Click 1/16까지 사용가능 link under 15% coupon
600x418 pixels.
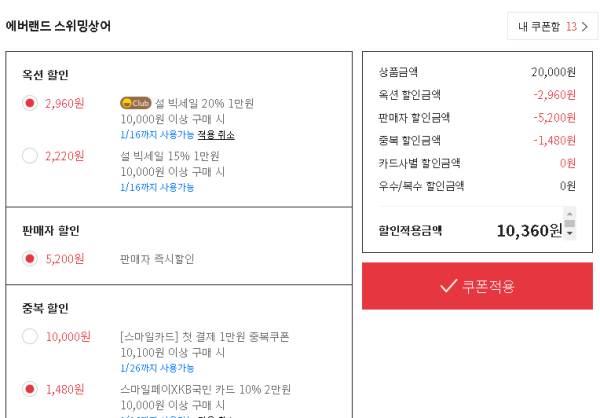pyautogui.click(x=157, y=187)
